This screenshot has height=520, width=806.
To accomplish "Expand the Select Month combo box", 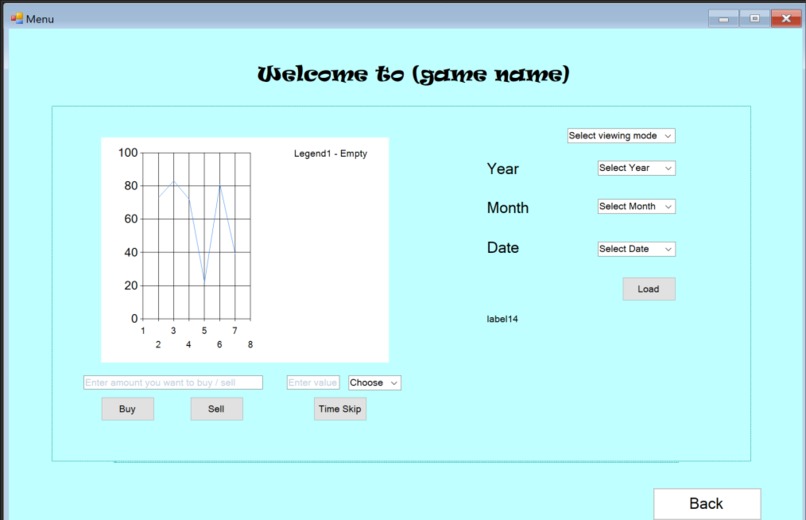I will coord(636,207).
